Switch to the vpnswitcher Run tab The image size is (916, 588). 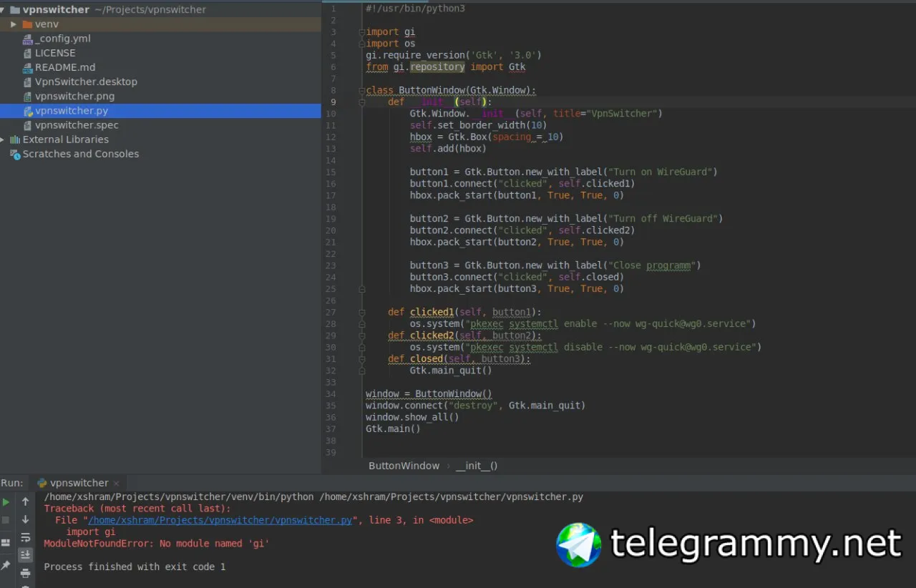pyautogui.click(x=79, y=483)
